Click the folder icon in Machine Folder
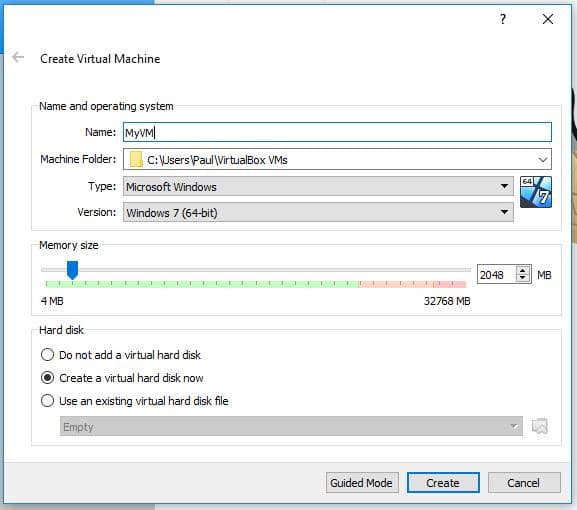Image resolution: width=577 pixels, height=510 pixels. [136, 159]
